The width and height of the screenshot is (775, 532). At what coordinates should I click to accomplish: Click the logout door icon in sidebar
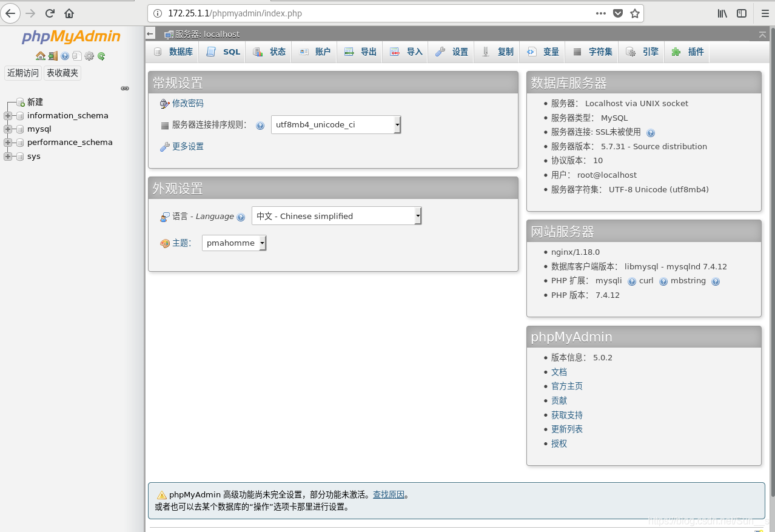pos(53,56)
